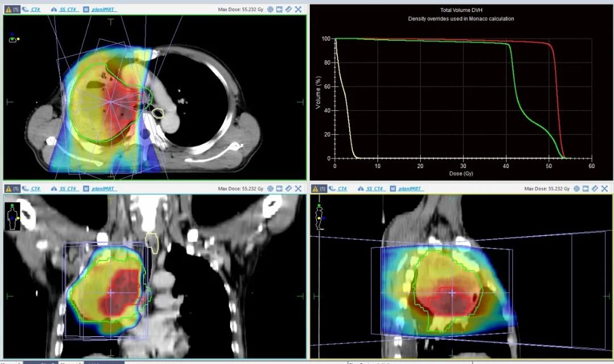Maximize the coronal view panel with the window icon
The image size is (614, 364).
pyautogui.click(x=279, y=189)
